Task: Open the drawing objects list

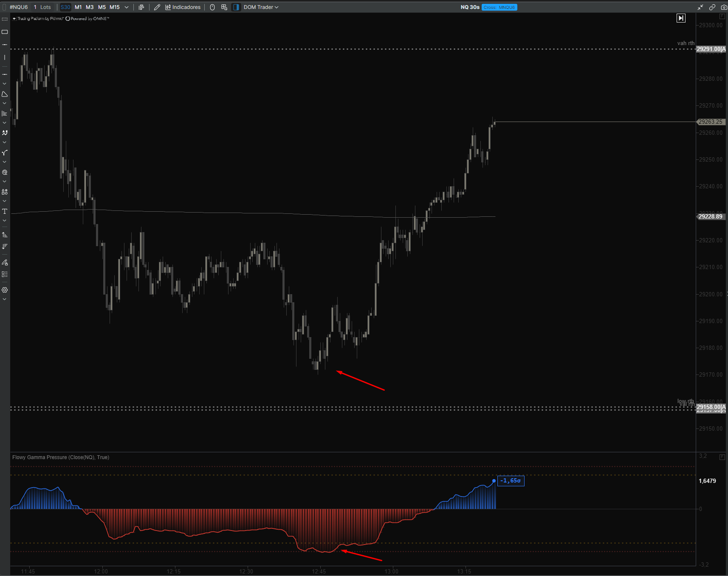Action: click(5, 274)
